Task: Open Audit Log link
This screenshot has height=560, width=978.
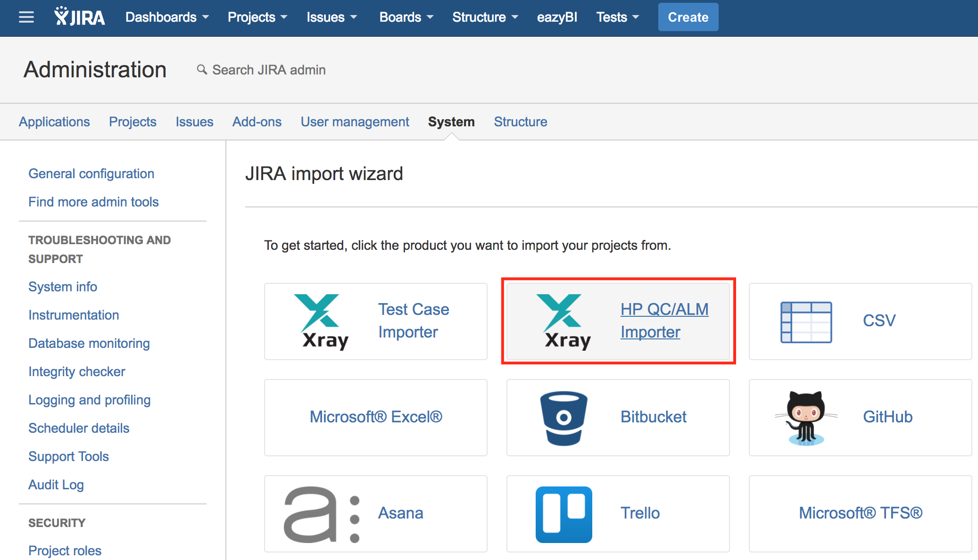Action: 56,485
